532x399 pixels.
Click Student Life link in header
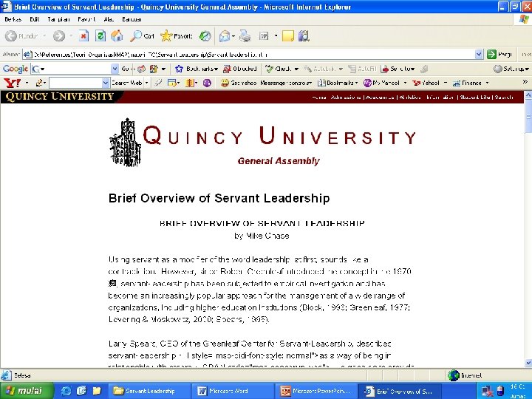pos(475,98)
